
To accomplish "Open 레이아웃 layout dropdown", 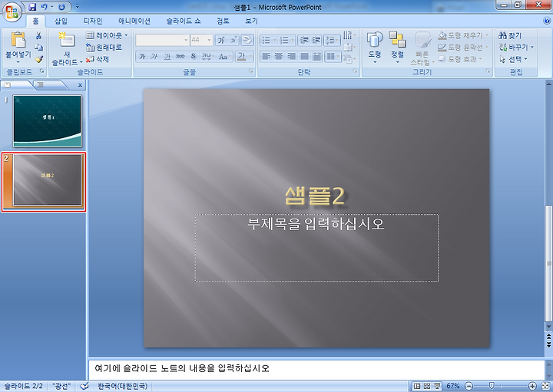I will point(107,35).
